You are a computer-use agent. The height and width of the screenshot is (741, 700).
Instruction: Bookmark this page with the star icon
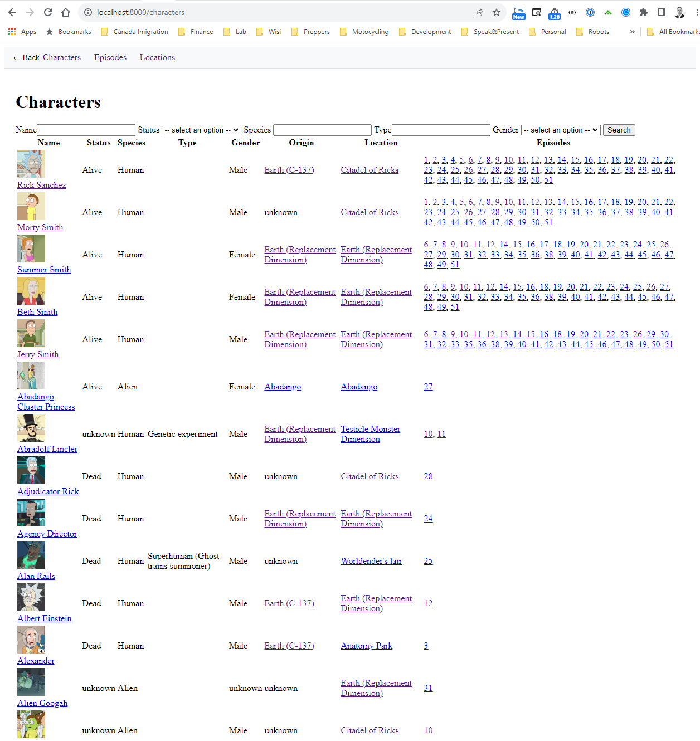497,12
